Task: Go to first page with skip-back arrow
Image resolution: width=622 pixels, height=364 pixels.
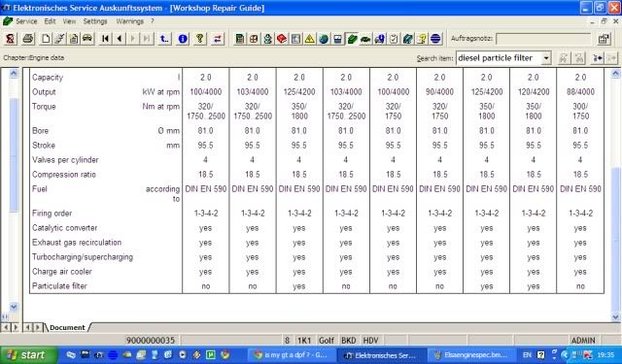Action: (x=105, y=39)
